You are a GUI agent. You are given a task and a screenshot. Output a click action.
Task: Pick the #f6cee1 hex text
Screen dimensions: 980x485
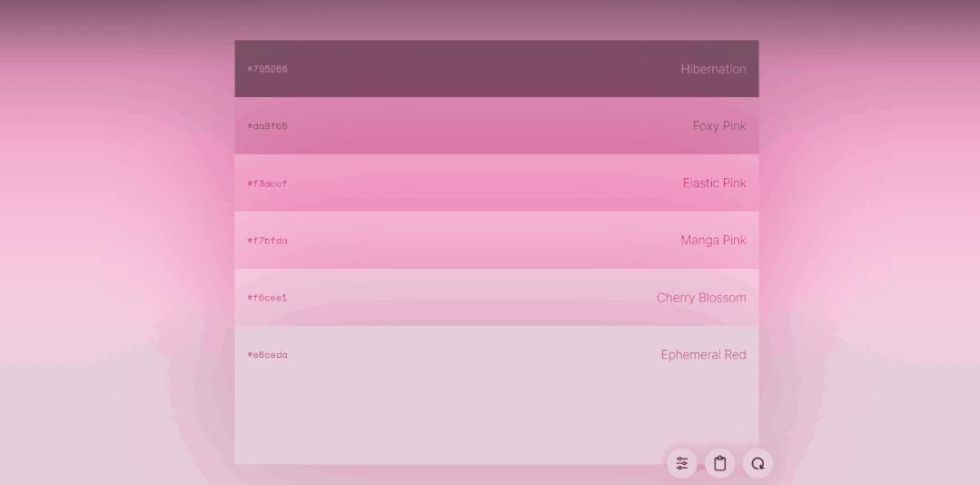267,298
